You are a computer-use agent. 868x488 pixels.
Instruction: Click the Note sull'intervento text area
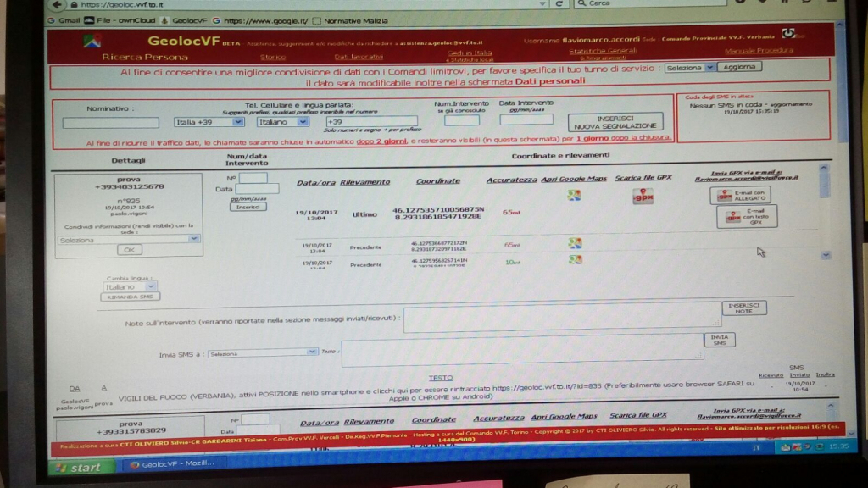[x=562, y=317]
